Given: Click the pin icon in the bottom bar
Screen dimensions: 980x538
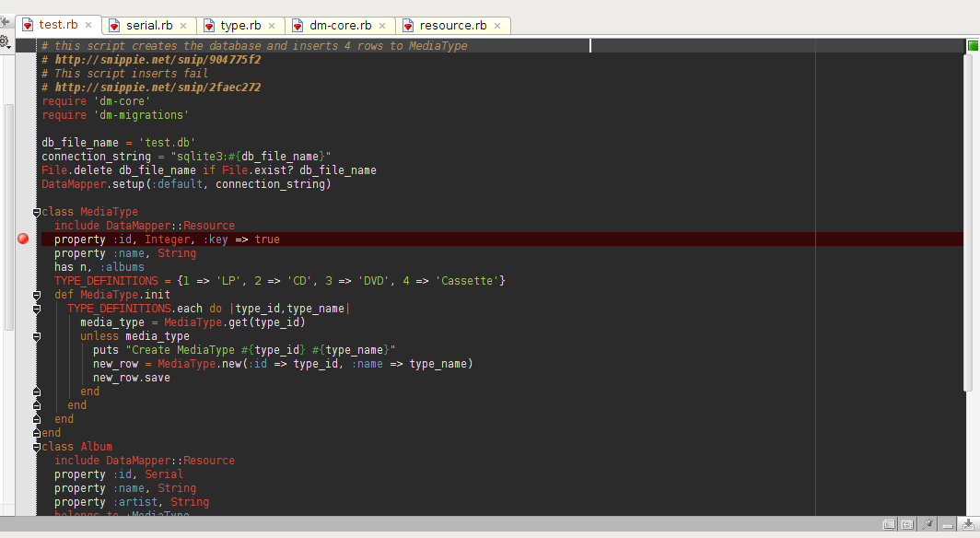Looking at the screenshot, I should pyautogui.click(x=928, y=525).
